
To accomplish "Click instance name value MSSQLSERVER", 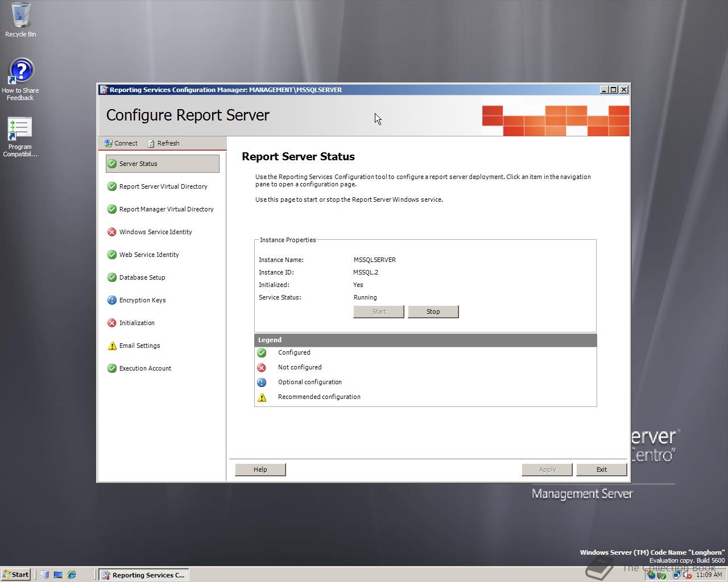I will click(375, 260).
